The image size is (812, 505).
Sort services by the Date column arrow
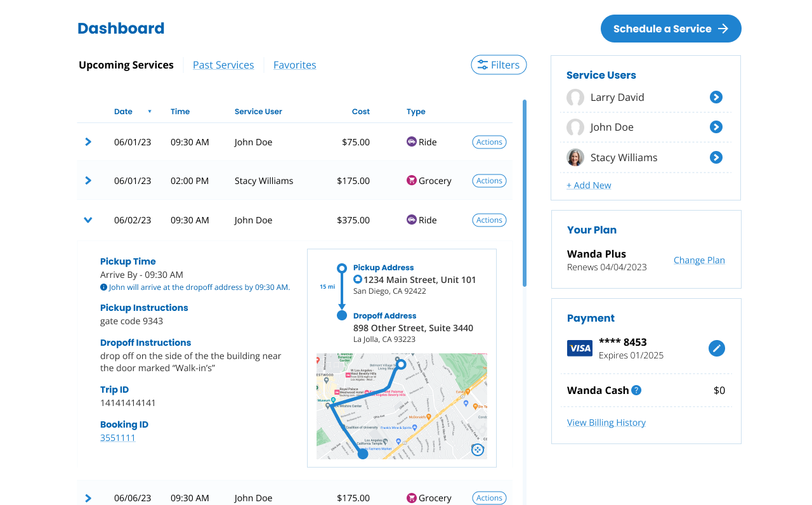150,112
